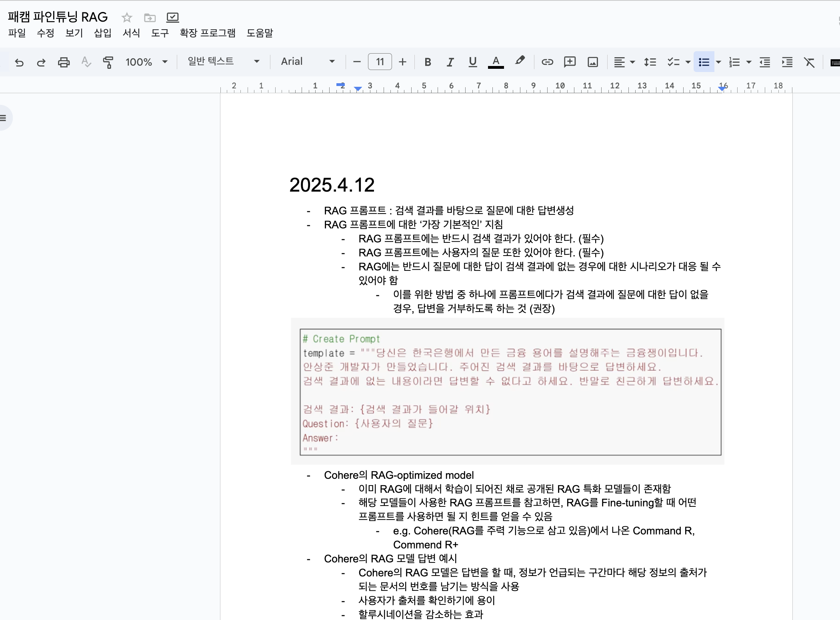Open the 삽입 menu

click(103, 33)
